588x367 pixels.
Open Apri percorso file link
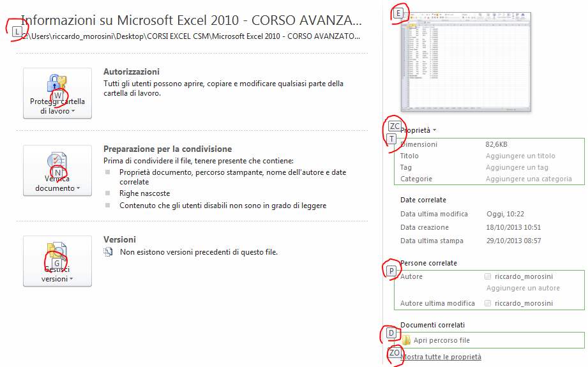click(441, 340)
